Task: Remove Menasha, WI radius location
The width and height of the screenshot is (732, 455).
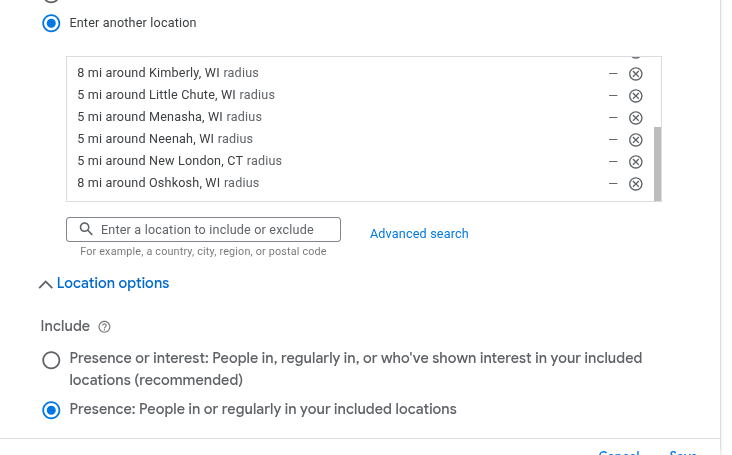Action: click(635, 118)
